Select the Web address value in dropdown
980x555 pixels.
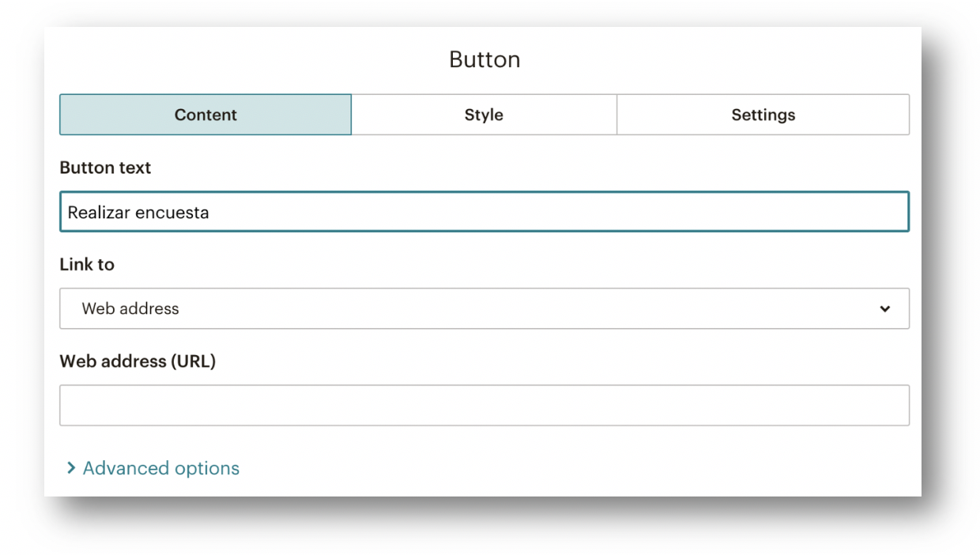click(x=130, y=309)
